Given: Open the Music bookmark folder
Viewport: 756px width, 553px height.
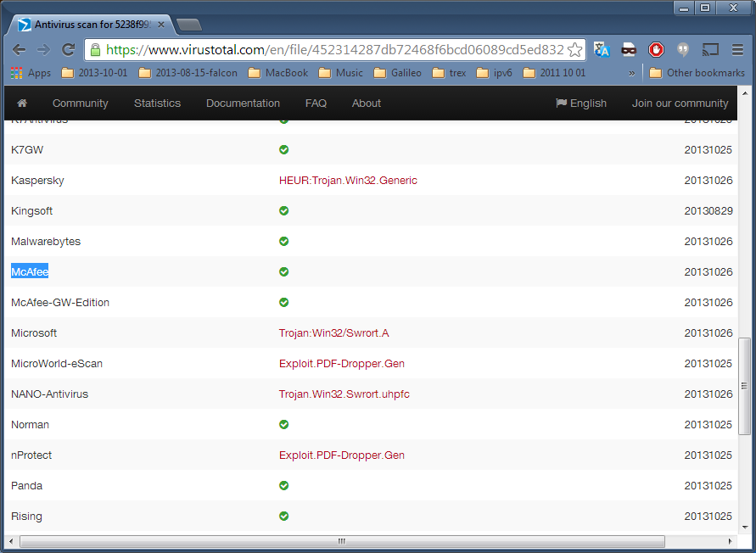Looking at the screenshot, I should (341, 73).
